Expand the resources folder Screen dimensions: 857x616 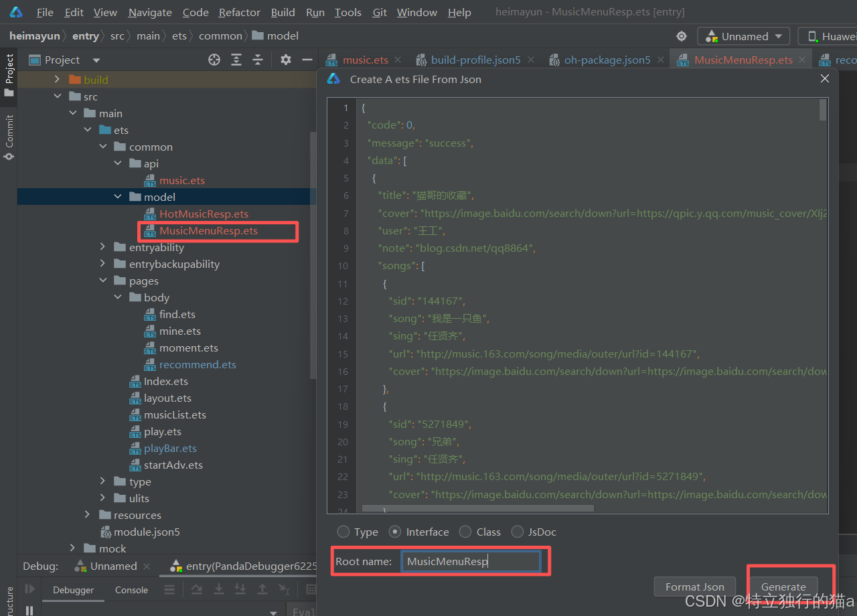[x=88, y=515]
